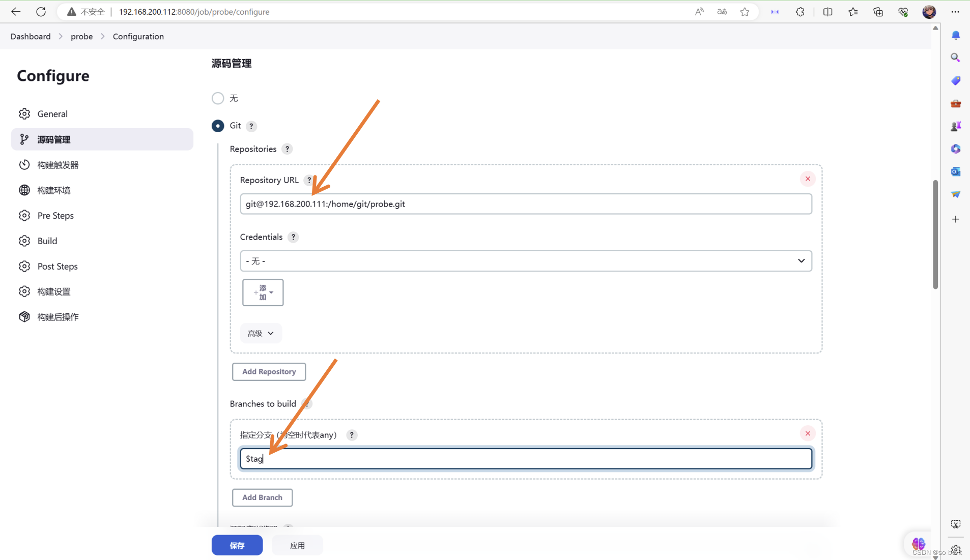
Task: Open the browser extensions puzzle icon
Action: point(800,12)
